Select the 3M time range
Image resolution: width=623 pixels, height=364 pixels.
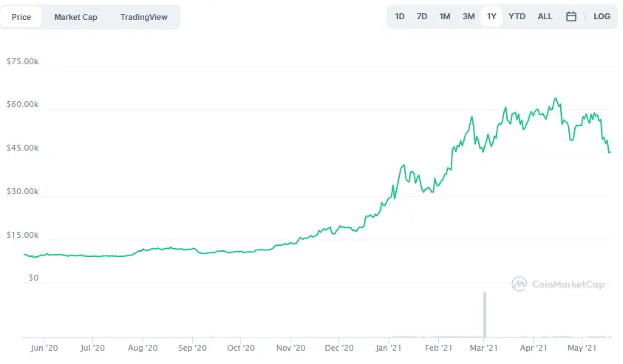[x=469, y=17]
